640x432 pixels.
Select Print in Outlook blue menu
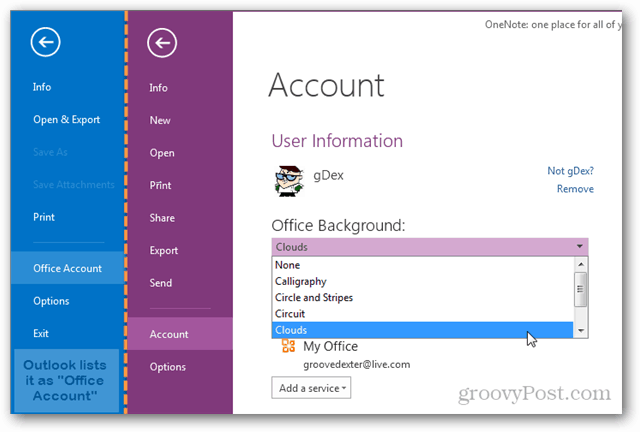coord(44,217)
